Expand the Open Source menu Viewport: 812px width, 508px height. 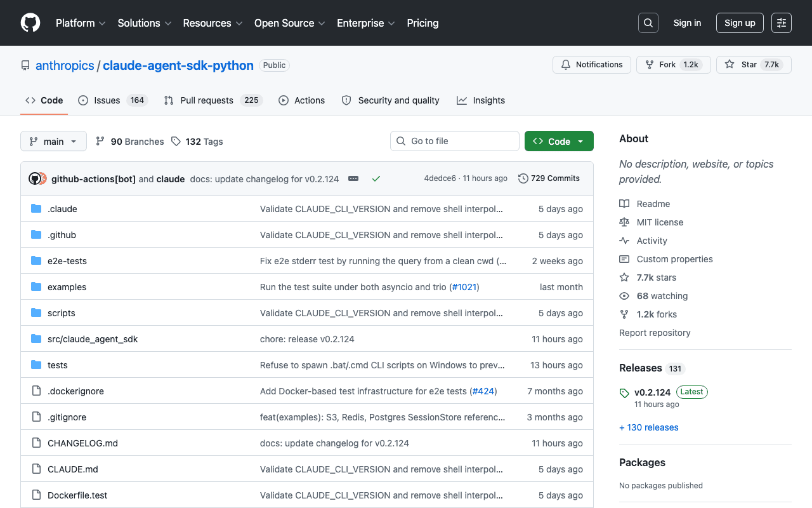(290, 23)
